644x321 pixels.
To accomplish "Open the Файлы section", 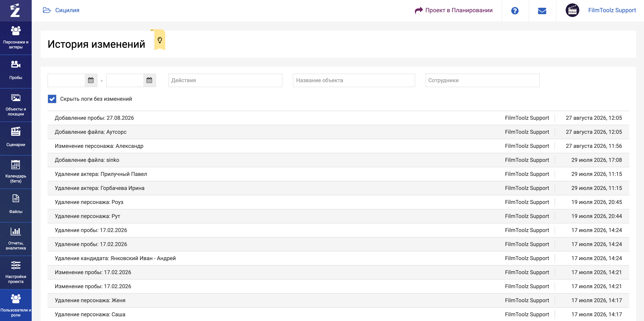I will click(16, 206).
